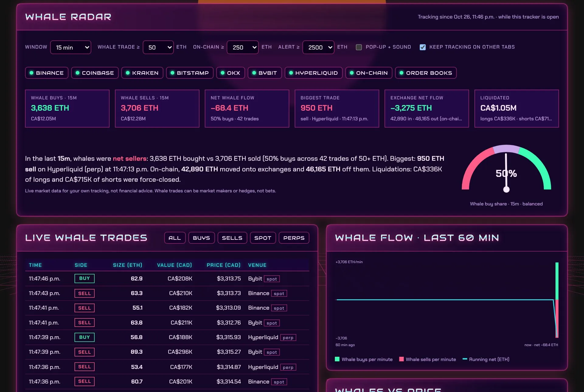Open the On-Chain 250 ETH dropdown
Image resolution: width=584 pixels, height=392 pixels.
tap(243, 47)
